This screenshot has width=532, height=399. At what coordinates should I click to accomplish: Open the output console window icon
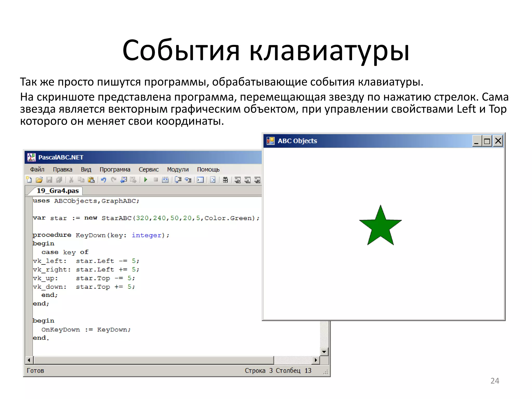[x=200, y=180]
